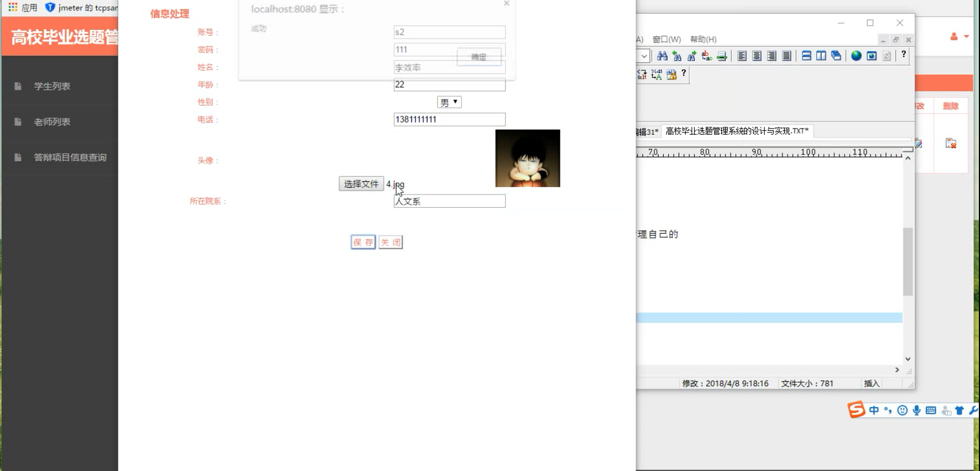Click the help question mark after the preview icons
The width and height of the screenshot is (980, 471).
903,55
